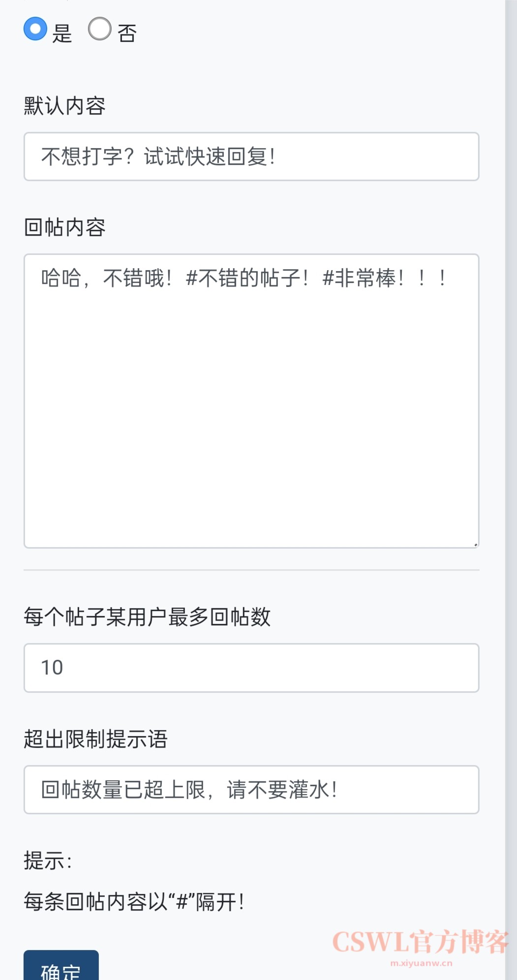Select the "否" radio button
The width and height of the screenshot is (517, 980).
[100, 29]
